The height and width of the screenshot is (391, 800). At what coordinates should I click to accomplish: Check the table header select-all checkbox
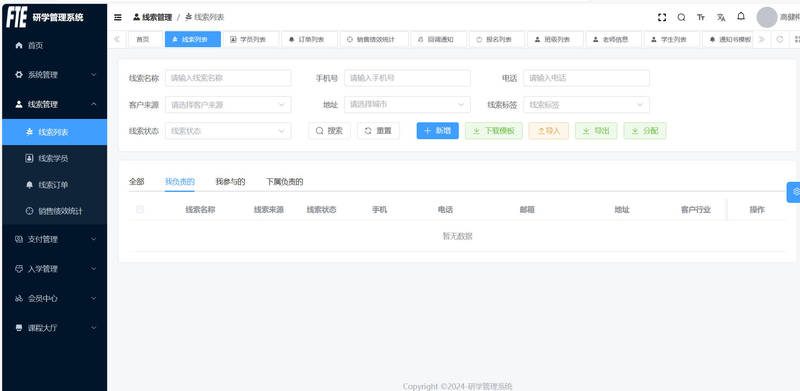[140, 209]
